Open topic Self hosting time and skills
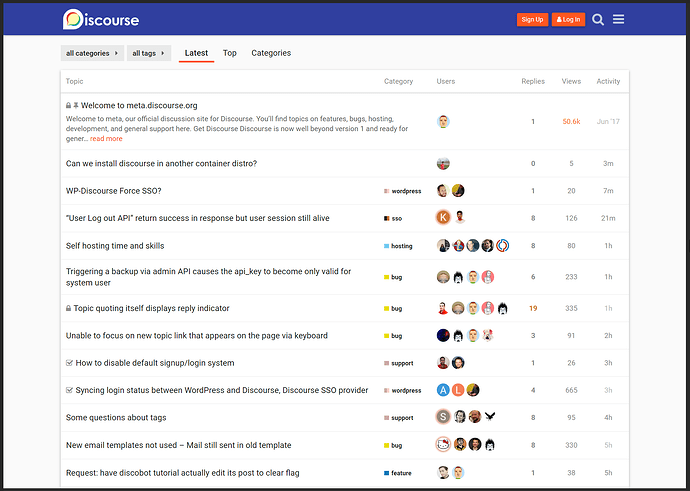Image resolution: width=690 pixels, height=491 pixels. (x=115, y=246)
